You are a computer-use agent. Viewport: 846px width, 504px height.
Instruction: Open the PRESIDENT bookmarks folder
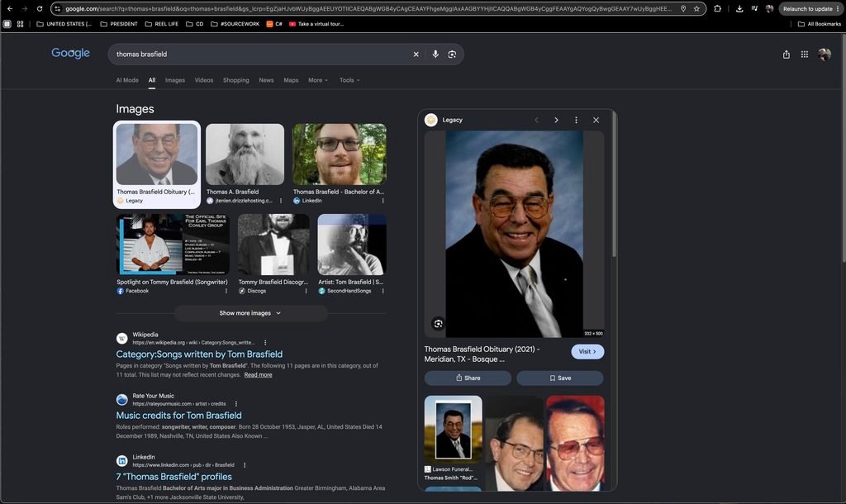(x=119, y=24)
